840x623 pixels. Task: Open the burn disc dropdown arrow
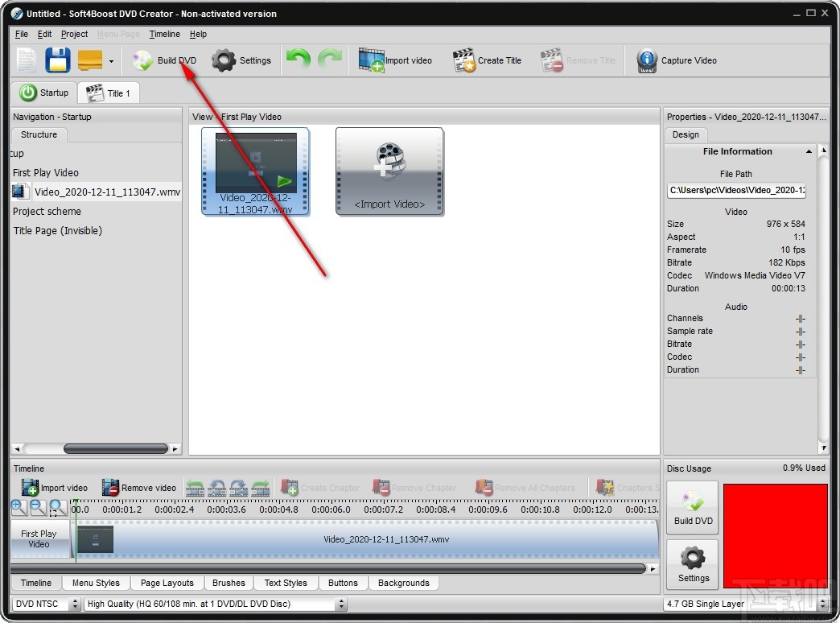pos(113,61)
